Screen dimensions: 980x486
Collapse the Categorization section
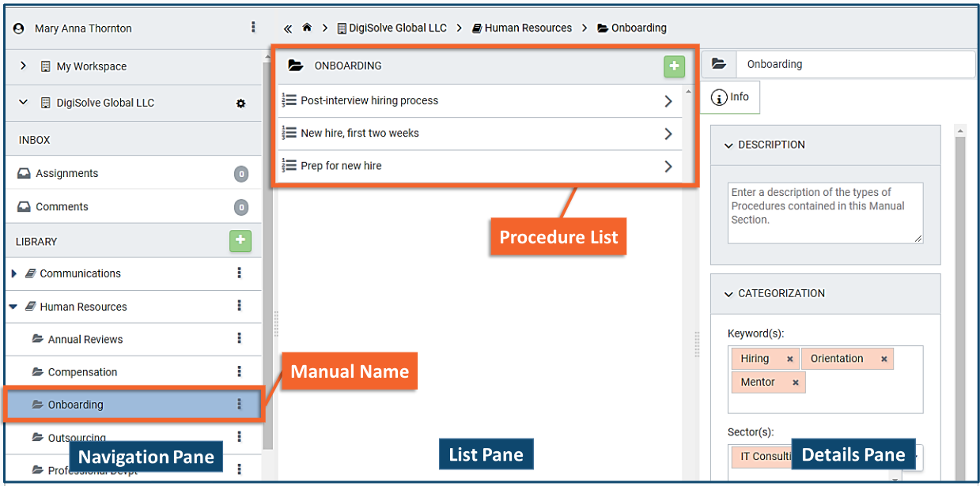(x=728, y=294)
